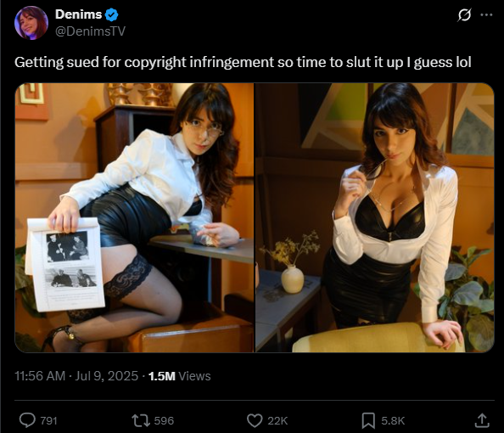Viewport: 504px width, 433px height.
Task: Bookmark the post with the bookmark icon
Action: [x=368, y=420]
